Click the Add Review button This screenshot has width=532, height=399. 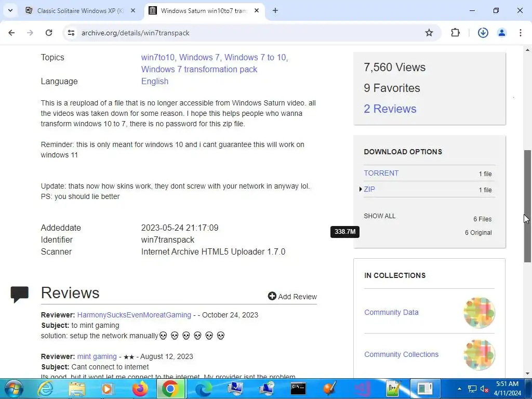pos(292,297)
